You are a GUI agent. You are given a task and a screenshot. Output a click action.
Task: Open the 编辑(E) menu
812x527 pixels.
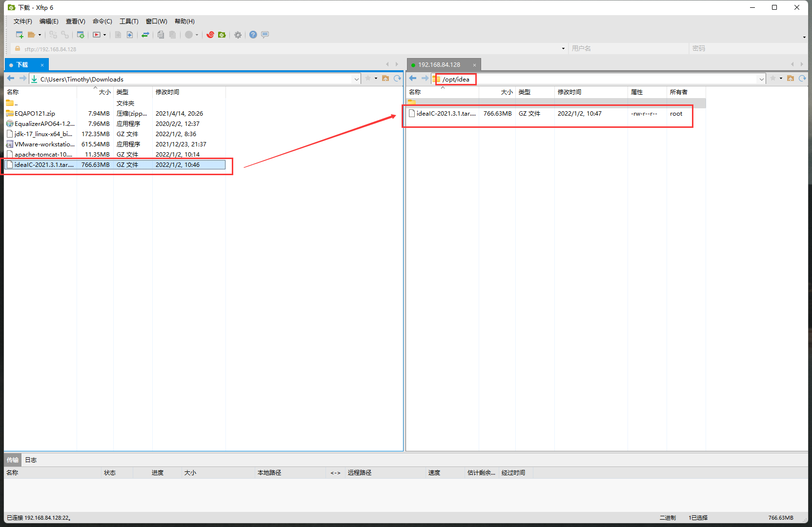[x=49, y=21]
